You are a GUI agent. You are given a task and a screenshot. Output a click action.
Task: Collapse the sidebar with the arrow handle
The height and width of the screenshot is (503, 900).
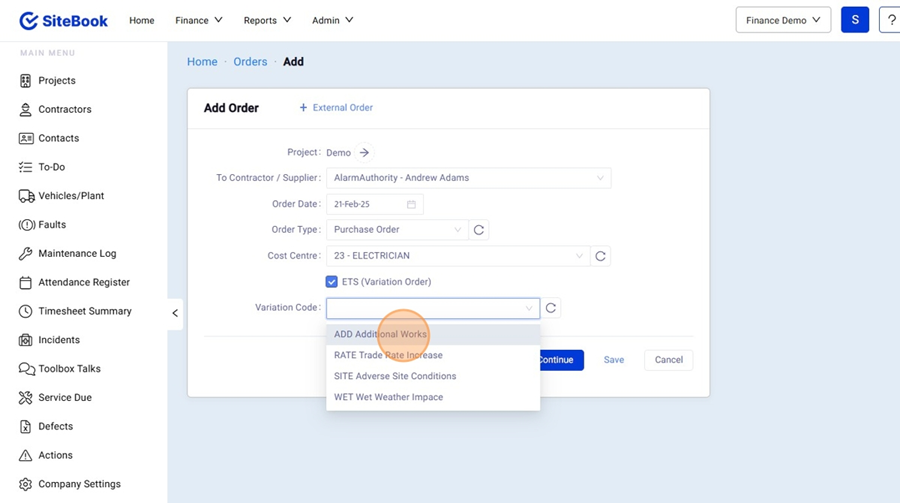click(x=175, y=313)
